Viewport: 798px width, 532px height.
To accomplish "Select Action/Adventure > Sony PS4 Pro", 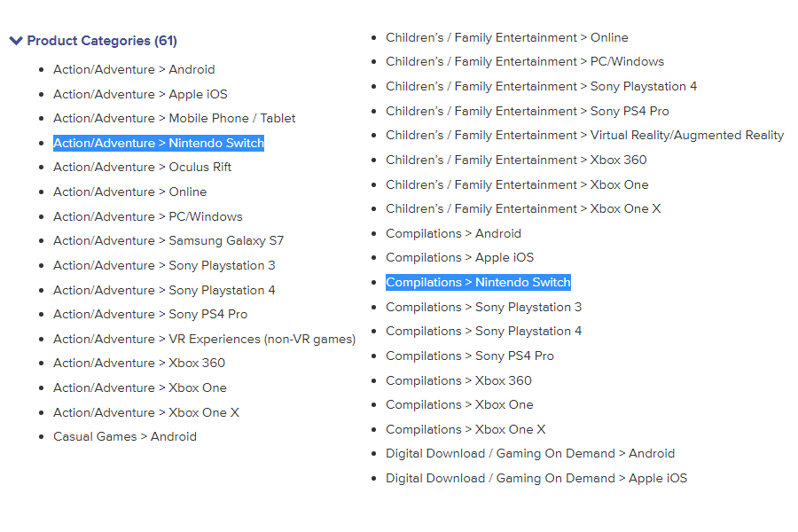I will [x=150, y=314].
